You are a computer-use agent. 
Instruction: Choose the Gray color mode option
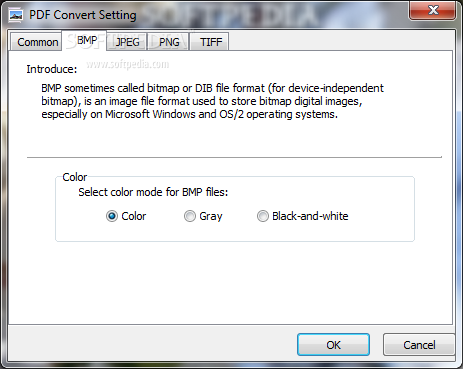(x=190, y=216)
